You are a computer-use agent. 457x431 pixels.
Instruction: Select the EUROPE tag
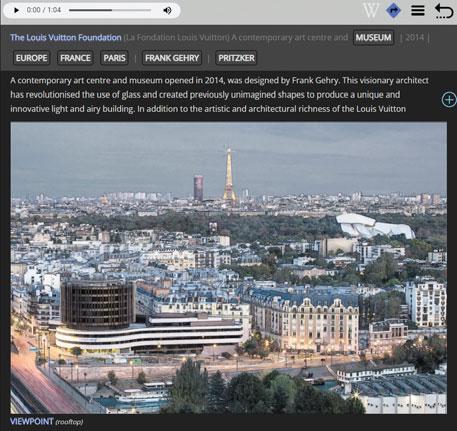point(31,58)
